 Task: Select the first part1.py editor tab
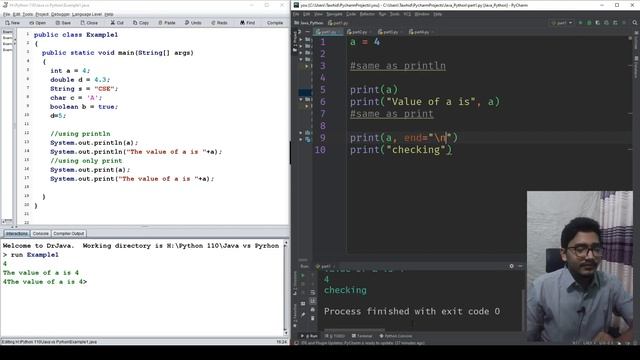[328, 32]
